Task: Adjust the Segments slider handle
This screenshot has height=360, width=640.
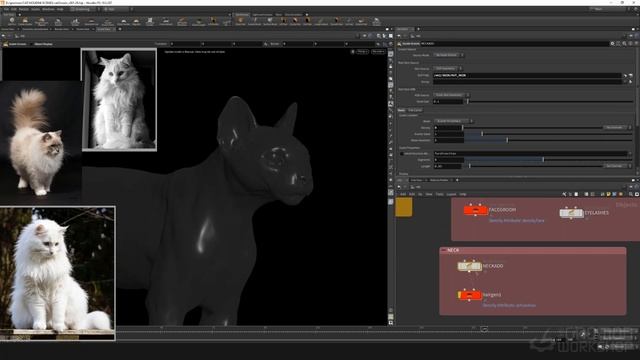Action: coord(543,160)
